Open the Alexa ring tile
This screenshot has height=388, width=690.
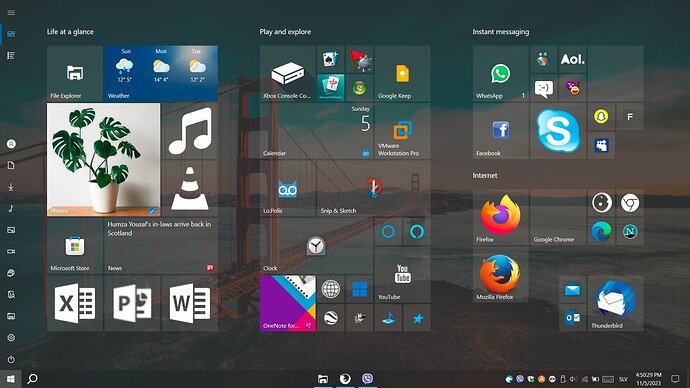coord(417,231)
